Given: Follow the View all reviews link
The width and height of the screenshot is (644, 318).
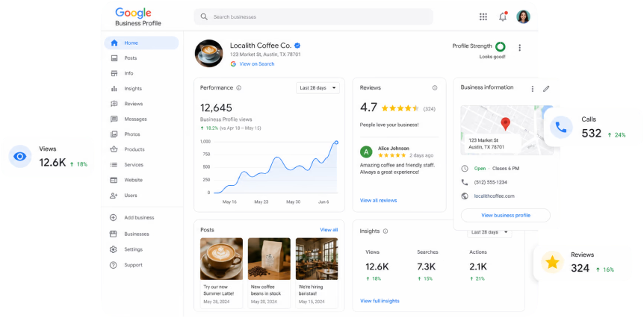Looking at the screenshot, I should [x=378, y=201].
